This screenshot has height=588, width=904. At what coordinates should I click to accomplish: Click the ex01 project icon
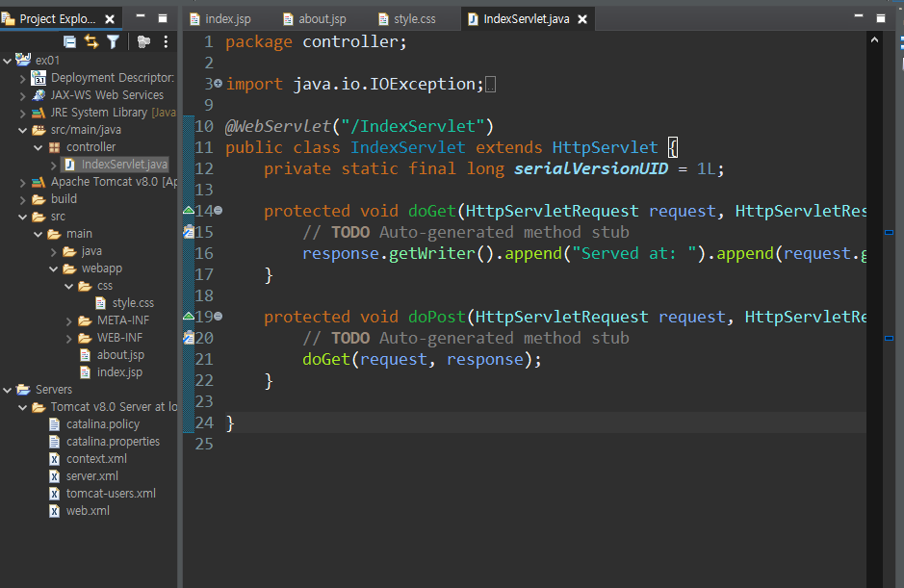pos(23,60)
